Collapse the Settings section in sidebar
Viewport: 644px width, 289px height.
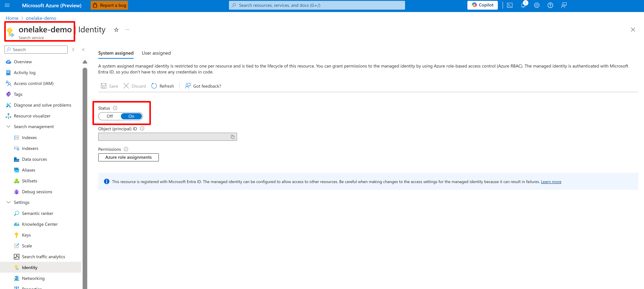8,202
